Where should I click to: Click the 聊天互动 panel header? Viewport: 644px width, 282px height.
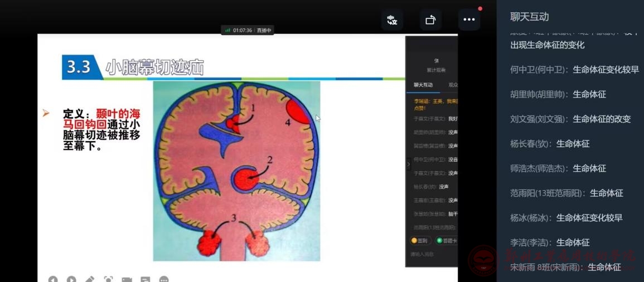(x=530, y=17)
